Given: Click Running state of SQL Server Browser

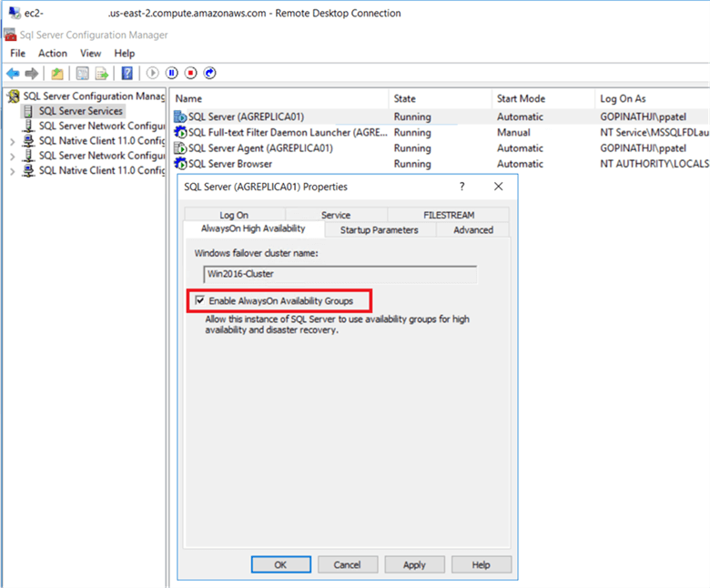Looking at the screenshot, I should [x=412, y=164].
